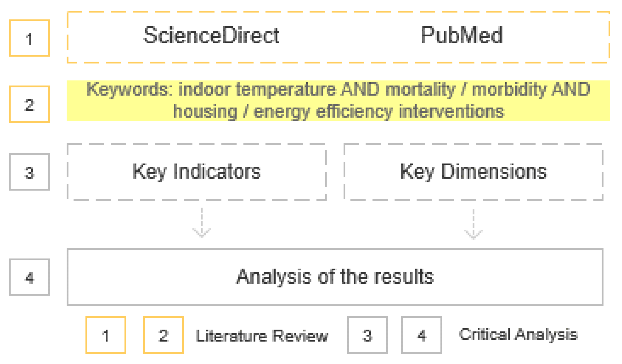
Task: Select the yellow highlighted keywords box
Action: click(x=338, y=100)
